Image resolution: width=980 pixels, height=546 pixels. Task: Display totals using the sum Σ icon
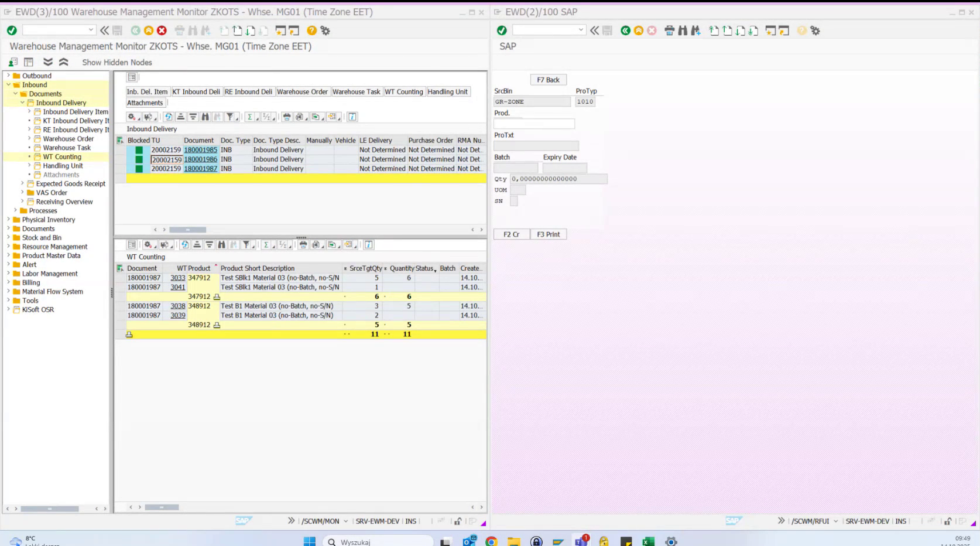pos(250,117)
